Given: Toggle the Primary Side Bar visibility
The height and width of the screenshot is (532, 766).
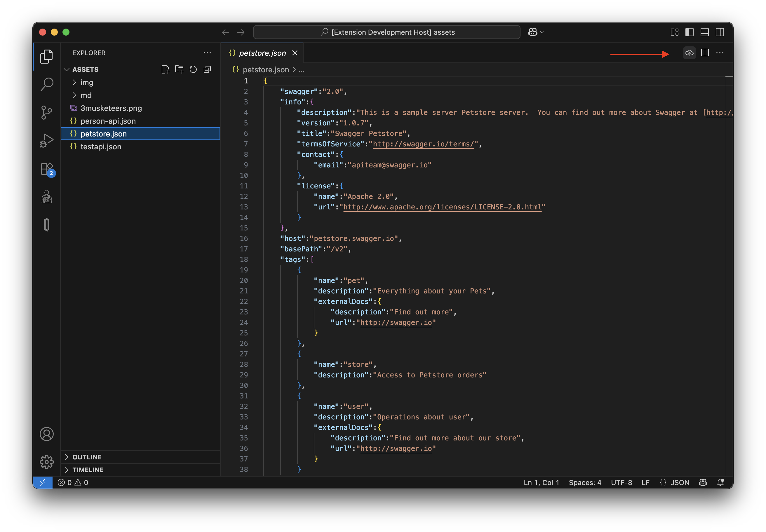Looking at the screenshot, I should pyautogui.click(x=689, y=32).
